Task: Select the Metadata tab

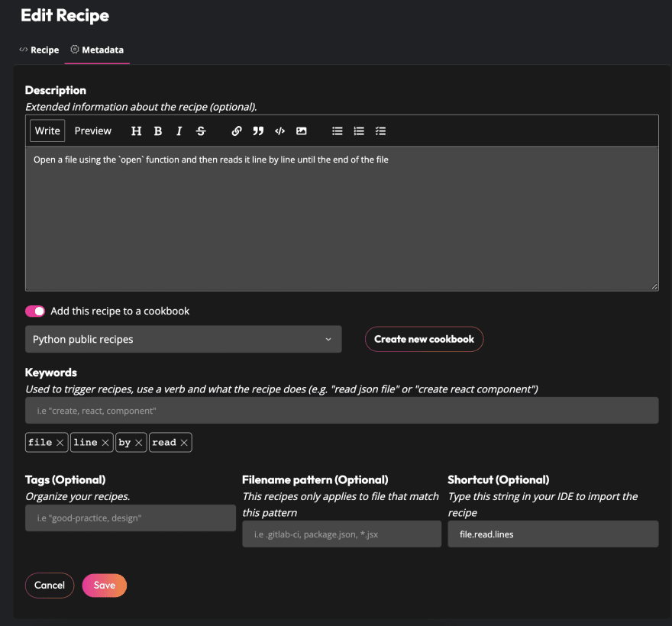Action: [x=97, y=50]
